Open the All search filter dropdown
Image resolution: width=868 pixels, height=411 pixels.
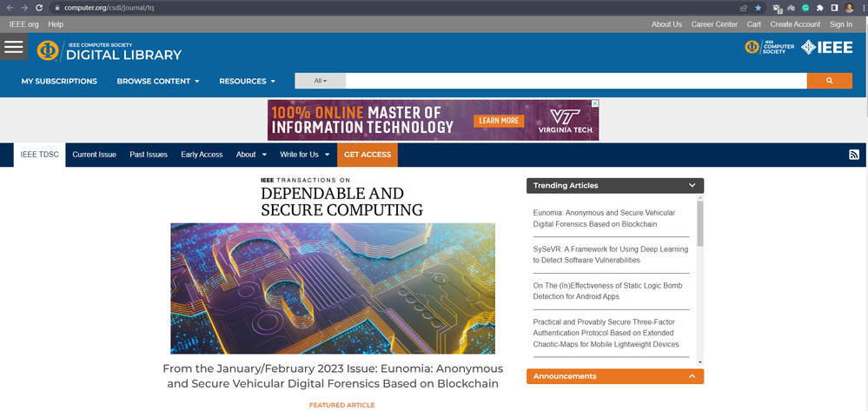(320, 81)
